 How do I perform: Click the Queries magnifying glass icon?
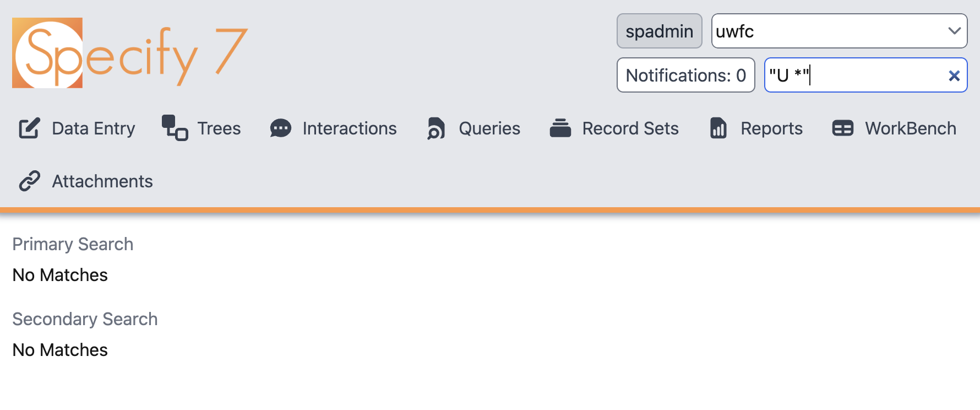[x=435, y=128]
